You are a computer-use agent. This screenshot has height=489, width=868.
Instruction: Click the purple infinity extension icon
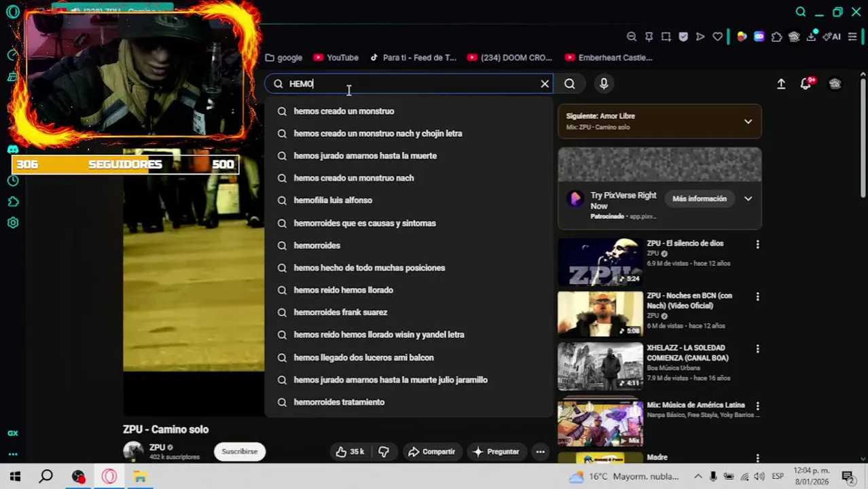[x=759, y=37]
